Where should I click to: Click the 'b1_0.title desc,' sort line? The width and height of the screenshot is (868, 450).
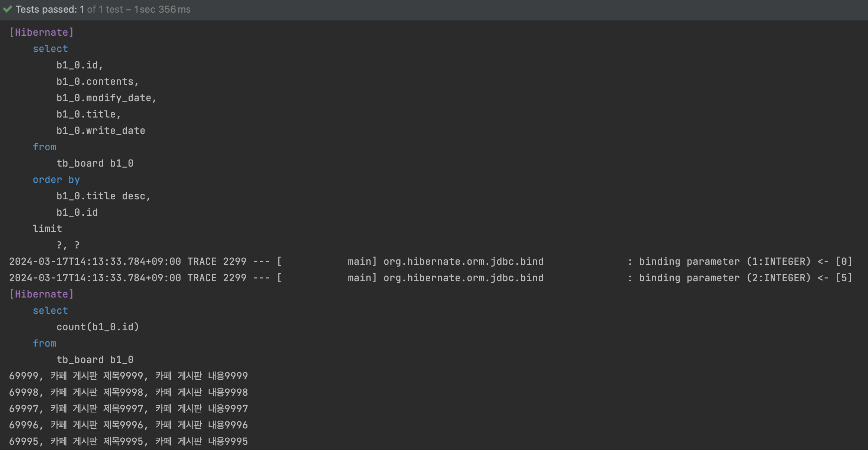coord(104,196)
